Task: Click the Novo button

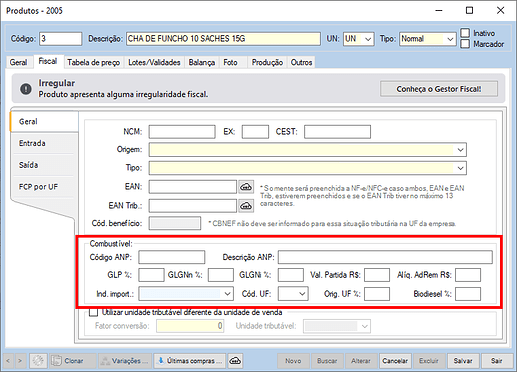Action: pyautogui.click(x=293, y=361)
